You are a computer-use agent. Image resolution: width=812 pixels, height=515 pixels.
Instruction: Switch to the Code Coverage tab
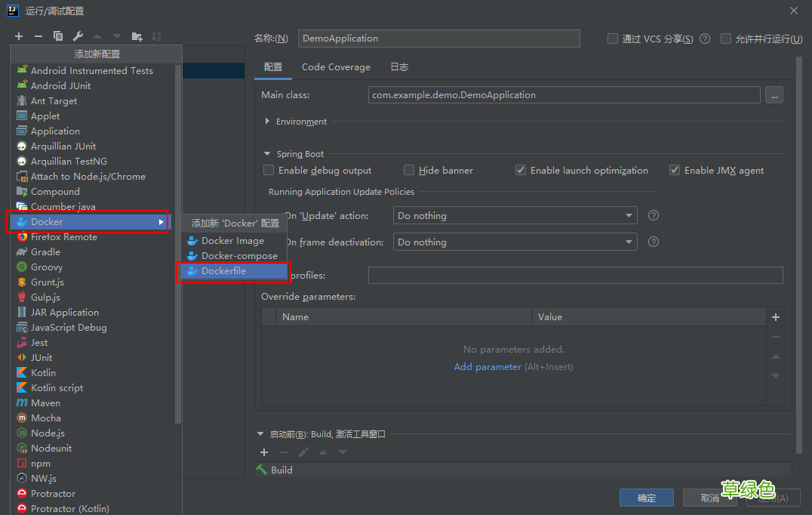coord(336,67)
